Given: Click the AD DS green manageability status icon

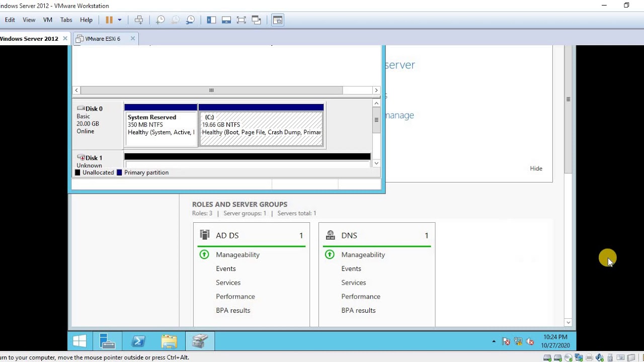Looking at the screenshot, I should [204, 254].
